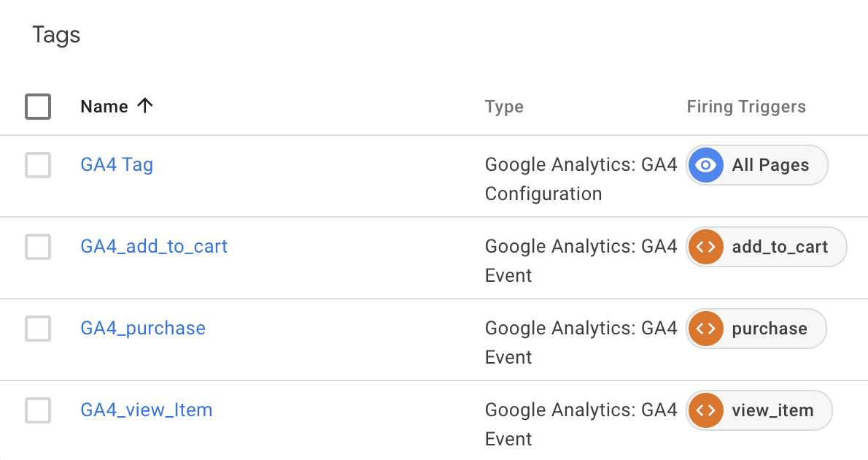Screen dimensions: 868x460
Task: Open the GA4 Tag link
Action: (117, 164)
